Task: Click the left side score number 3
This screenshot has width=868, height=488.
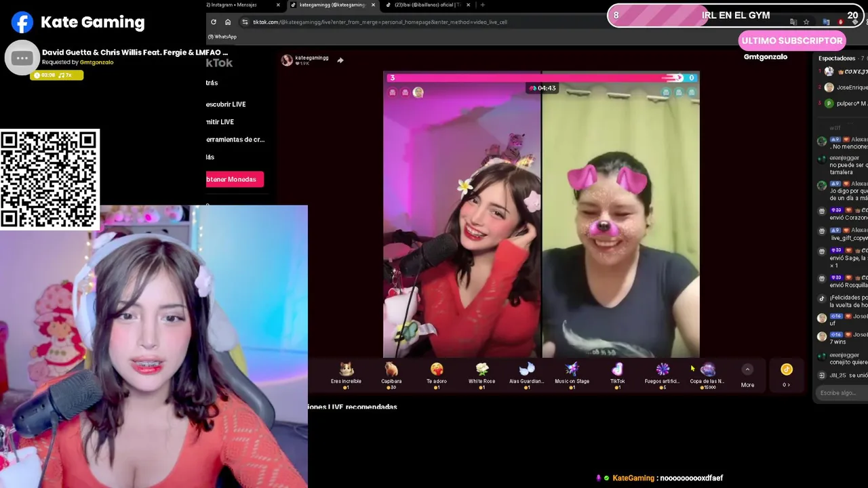Action: [392, 78]
